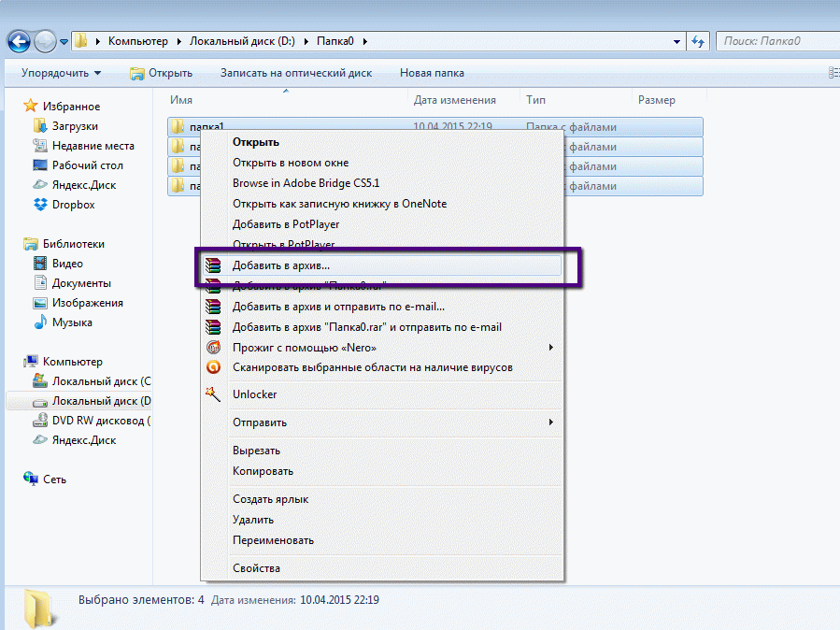The image size is (840, 630).
Task: Click the Открыть toolbar button
Action: click(162, 73)
